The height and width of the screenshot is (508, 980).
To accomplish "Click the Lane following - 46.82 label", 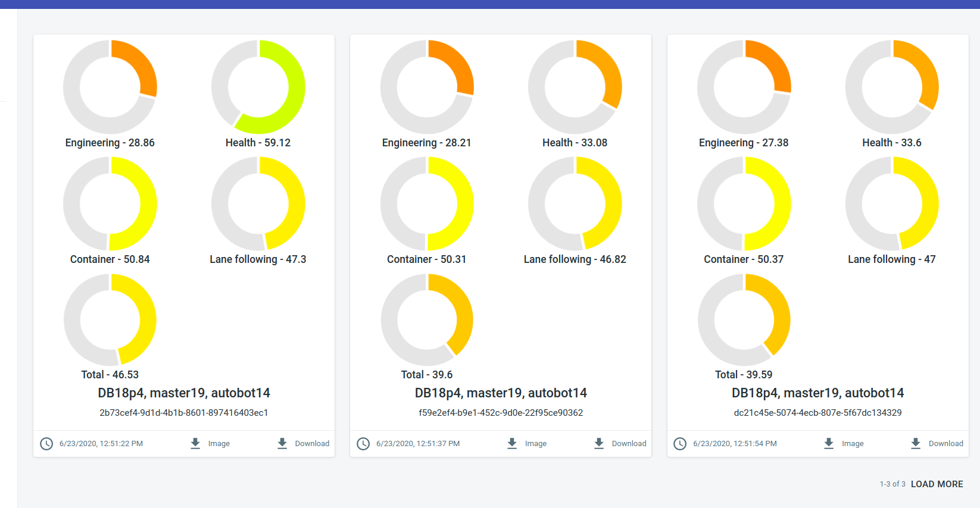I will pos(575,259).
